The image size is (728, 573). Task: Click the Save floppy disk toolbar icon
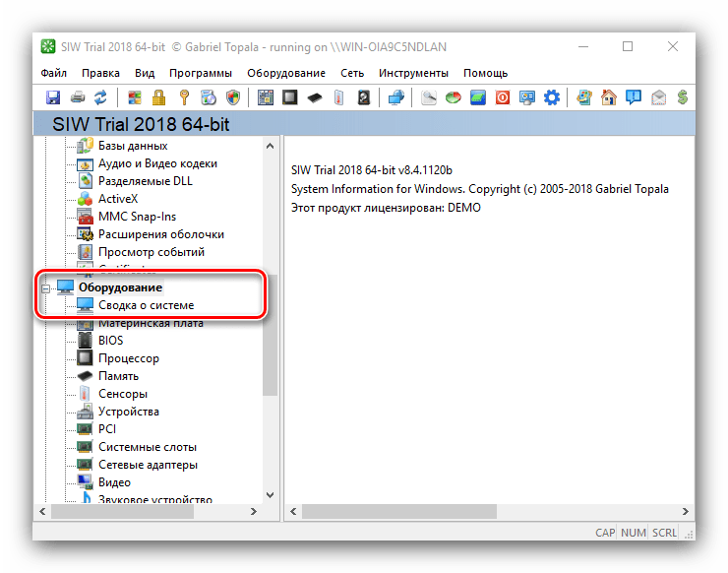(x=53, y=97)
